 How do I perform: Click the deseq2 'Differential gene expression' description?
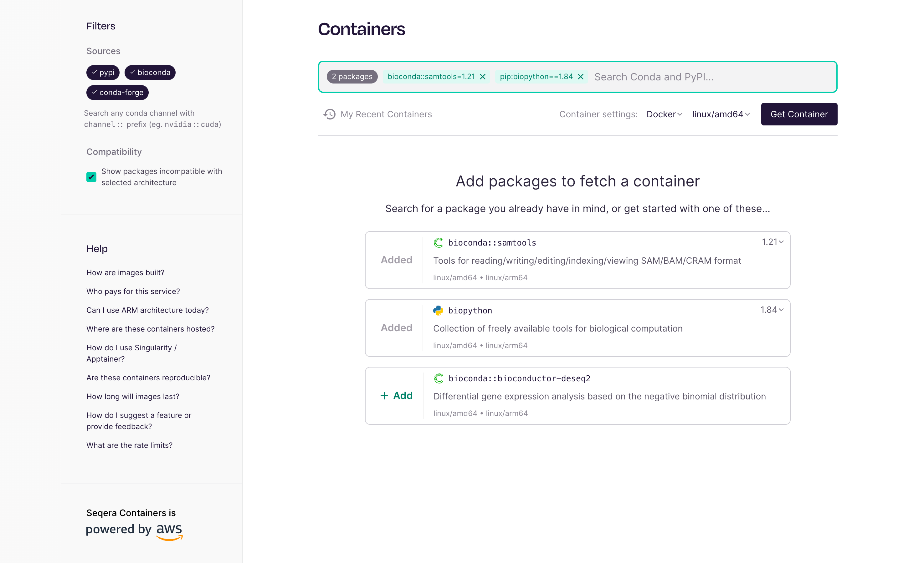(599, 397)
